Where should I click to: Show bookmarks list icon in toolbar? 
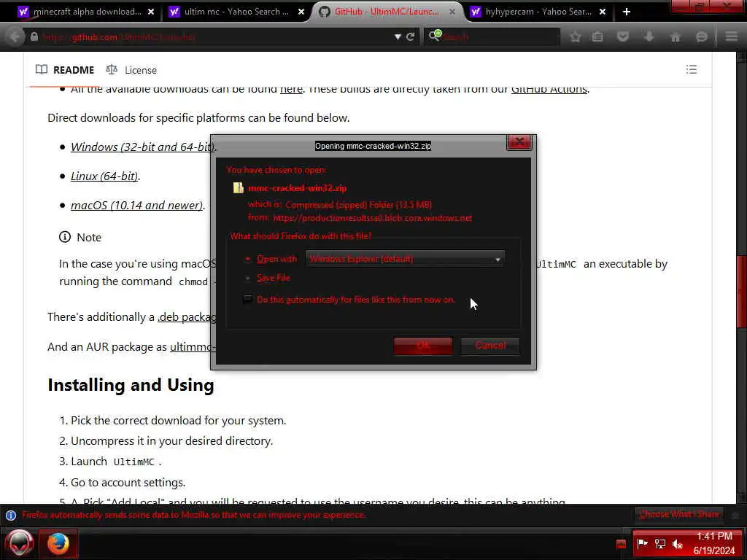(x=597, y=36)
